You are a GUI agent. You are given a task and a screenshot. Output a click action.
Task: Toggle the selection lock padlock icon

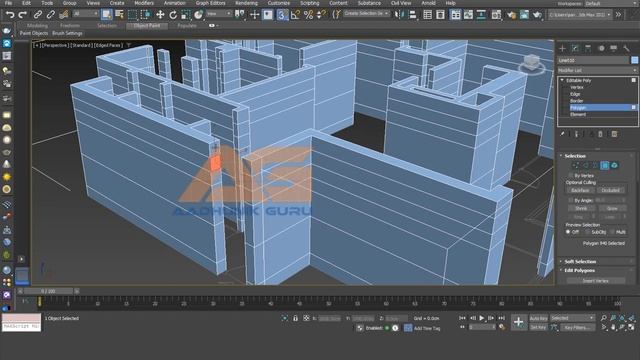[x=295, y=318]
